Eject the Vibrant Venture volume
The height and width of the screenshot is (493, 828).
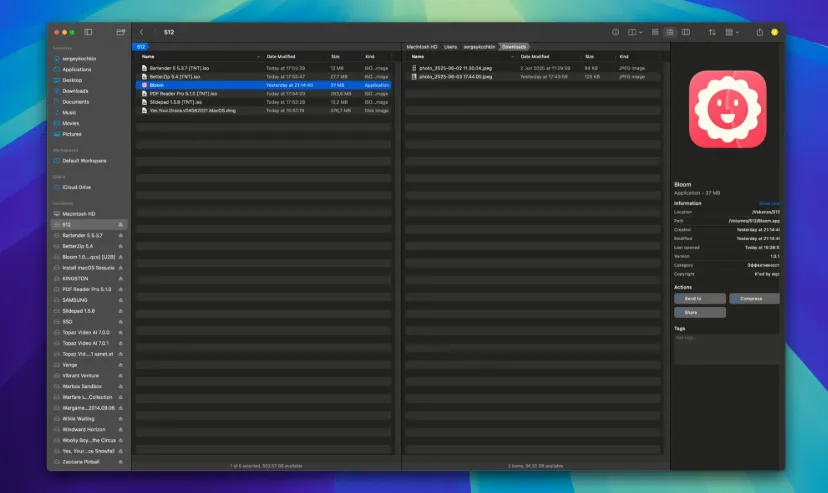point(120,376)
